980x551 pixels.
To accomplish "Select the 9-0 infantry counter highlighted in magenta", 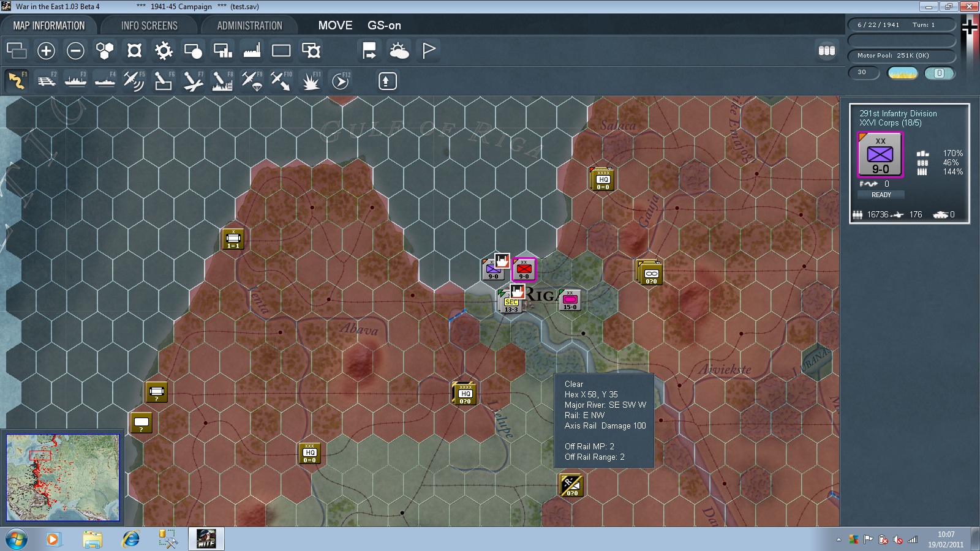I will tap(524, 269).
